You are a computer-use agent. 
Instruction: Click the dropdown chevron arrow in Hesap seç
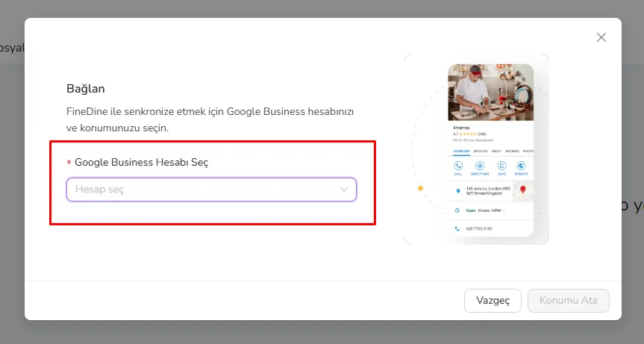point(344,190)
